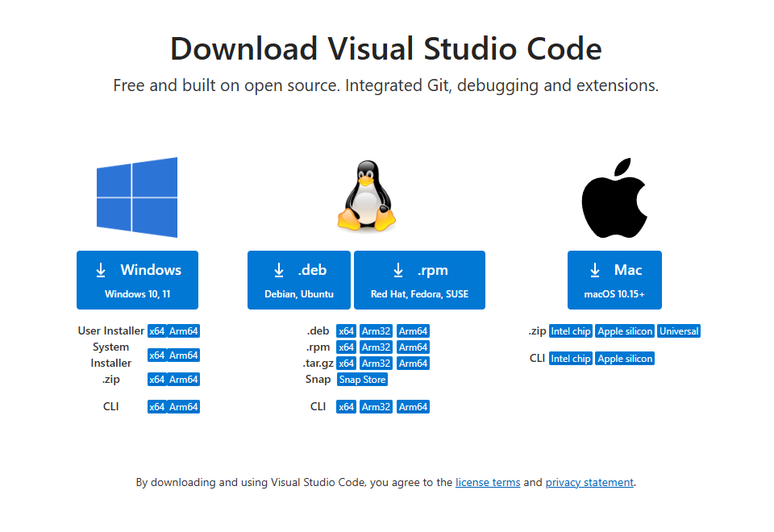Click the Linux Tux penguin icon
Image resolution: width=774 pixels, height=532 pixels.
tap(367, 196)
